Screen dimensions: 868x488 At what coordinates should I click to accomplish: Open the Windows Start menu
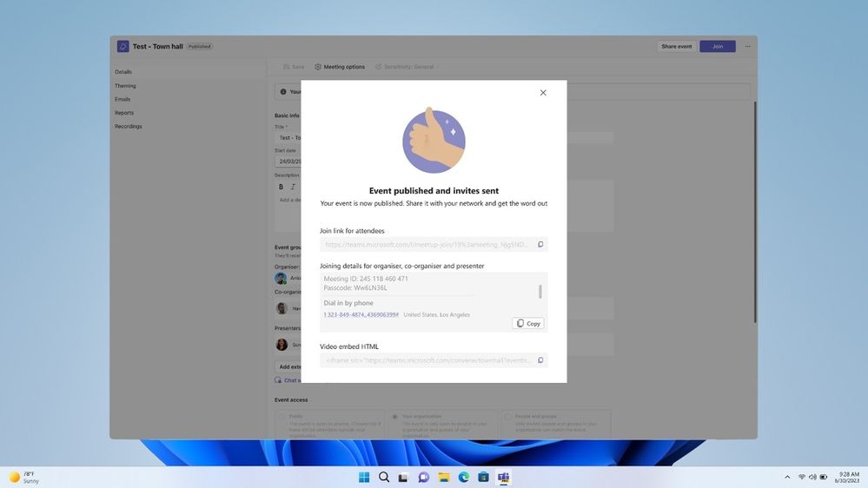click(364, 477)
